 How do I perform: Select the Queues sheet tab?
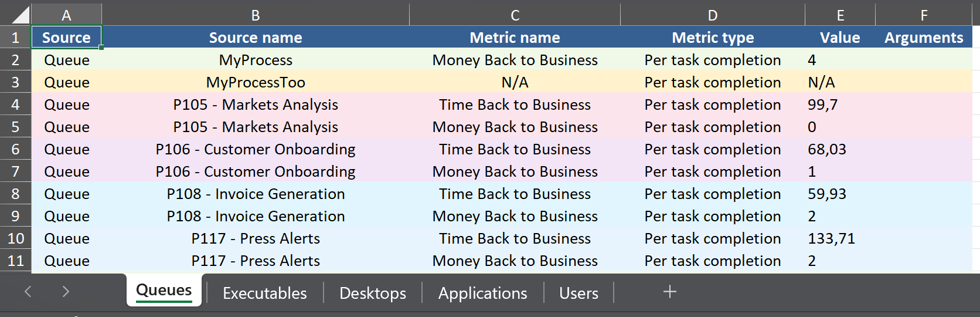tap(164, 291)
